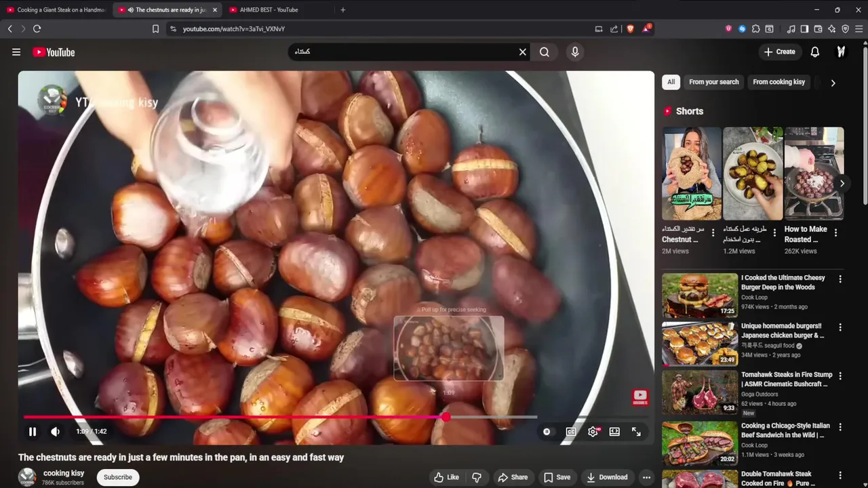Open the browser playlist music note icon
This screenshot has height=488, width=868.
pos(791,29)
